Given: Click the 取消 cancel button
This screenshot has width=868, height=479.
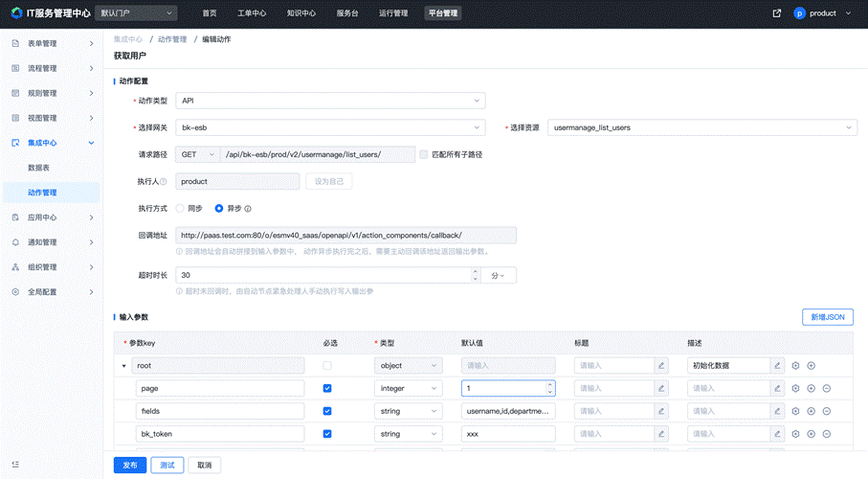Looking at the screenshot, I should [204, 466].
